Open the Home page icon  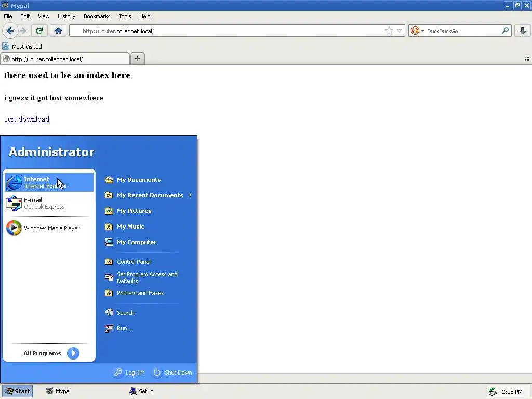58,31
